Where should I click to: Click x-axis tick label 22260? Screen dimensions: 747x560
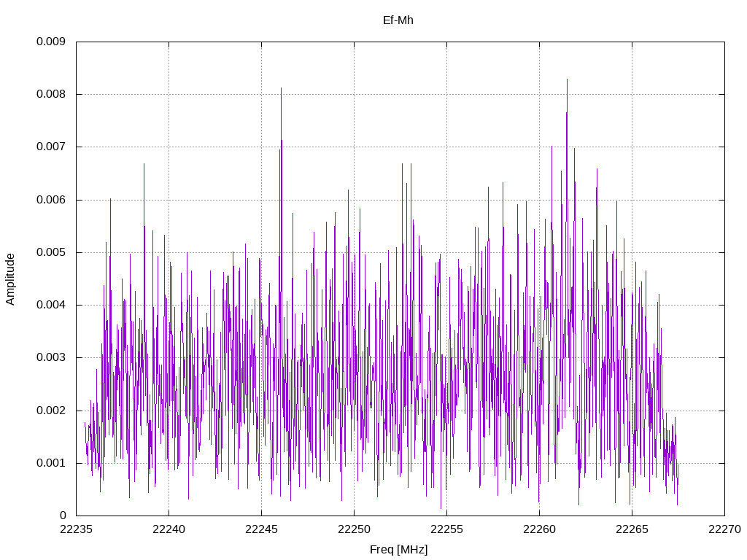(x=539, y=529)
